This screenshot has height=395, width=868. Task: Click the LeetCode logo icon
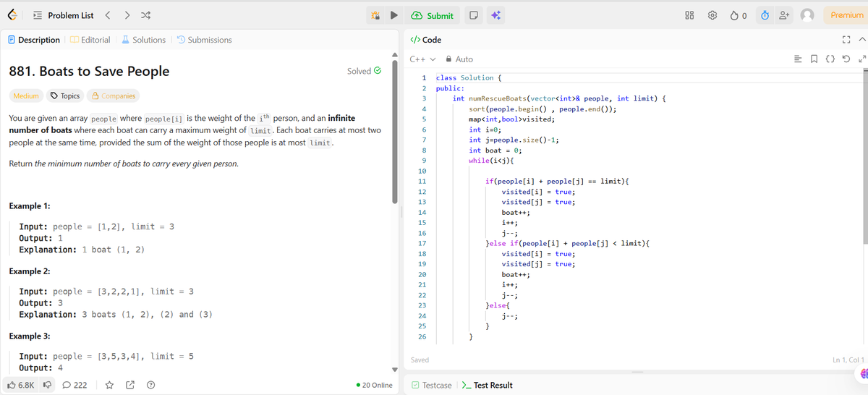click(12, 15)
